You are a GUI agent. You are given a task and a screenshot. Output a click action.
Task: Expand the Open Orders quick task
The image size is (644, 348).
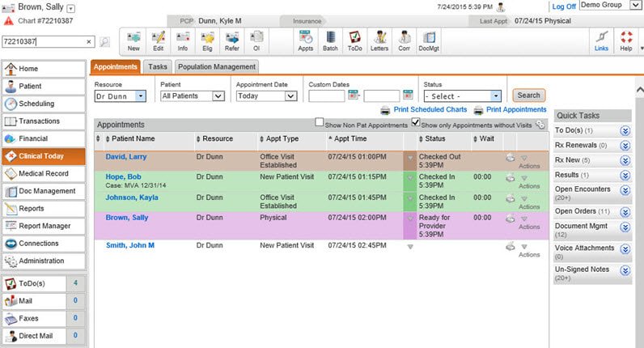[x=625, y=212]
